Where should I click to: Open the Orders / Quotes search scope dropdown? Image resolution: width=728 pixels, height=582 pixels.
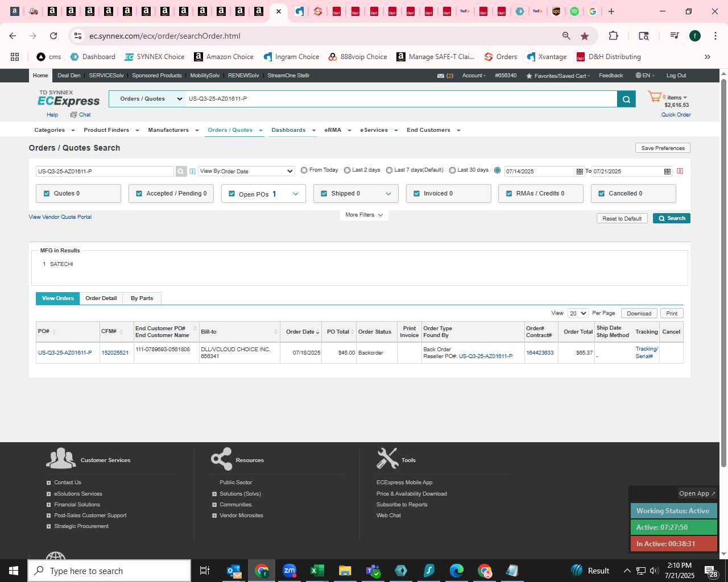click(x=147, y=99)
